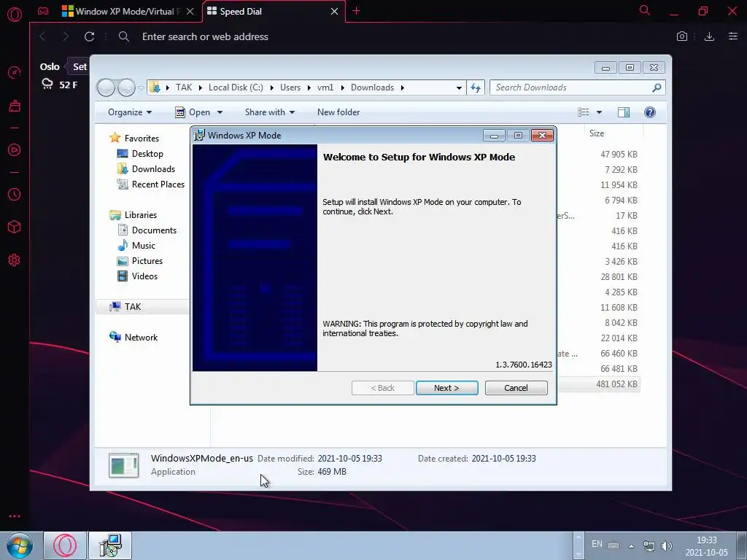Click the Oslo weather widget
This screenshot has width=747, height=560.
[58, 76]
